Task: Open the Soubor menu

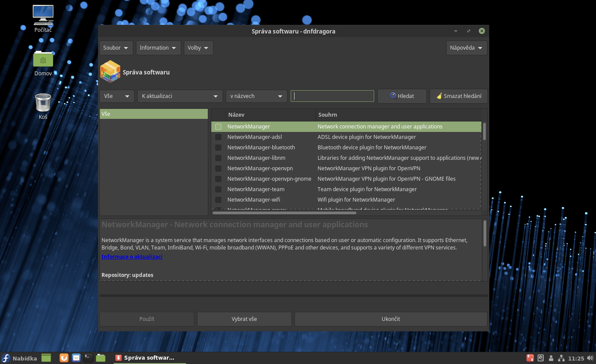Action: click(x=116, y=48)
